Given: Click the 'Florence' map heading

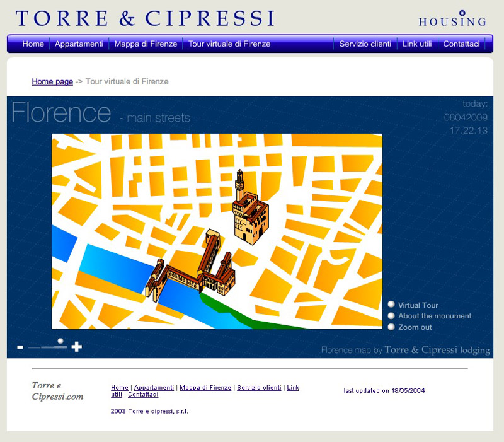Looking at the screenshot, I should click(x=61, y=112).
